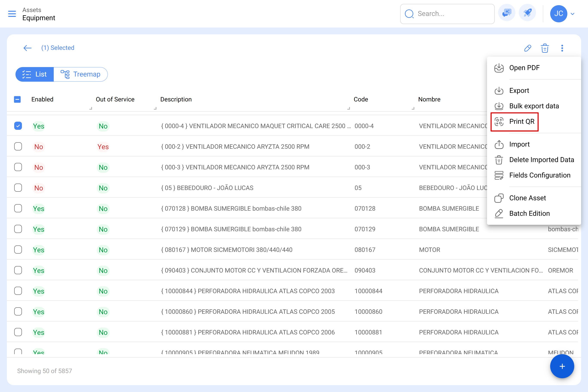Select Open PDF menu entry

coord(534,68)
